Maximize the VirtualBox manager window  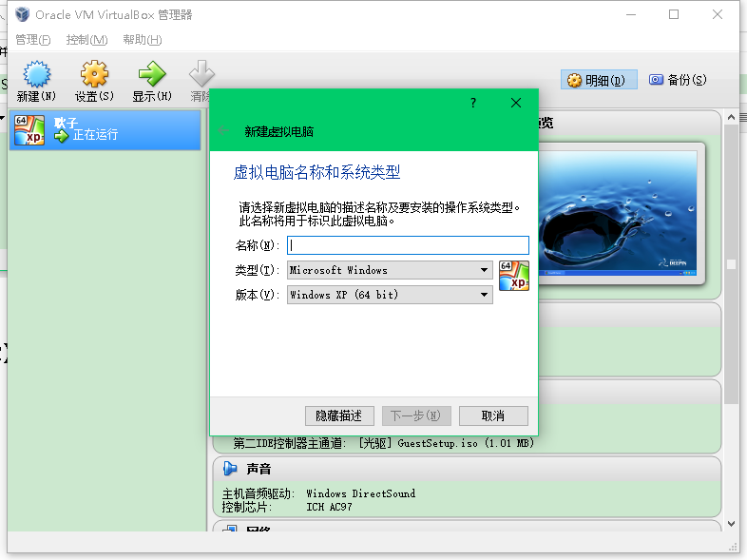674,15
